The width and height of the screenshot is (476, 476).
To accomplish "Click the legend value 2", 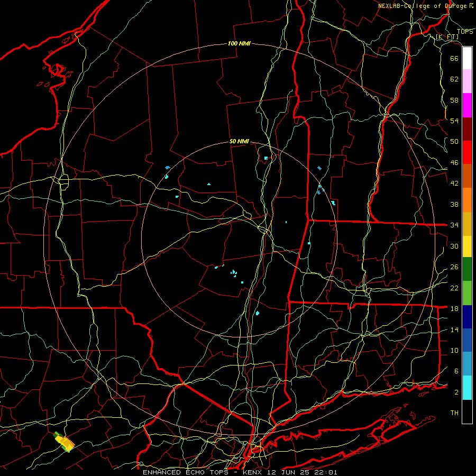I will tap(456, 392).
